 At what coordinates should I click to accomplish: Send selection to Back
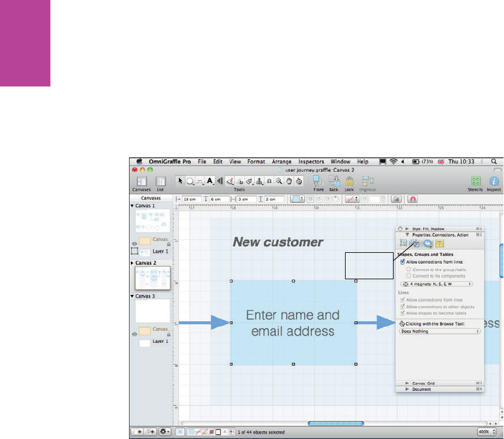click(x=334, y=184)
